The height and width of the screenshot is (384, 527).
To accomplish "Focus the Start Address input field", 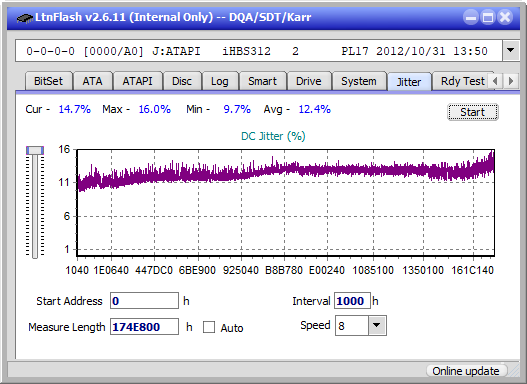I will (x=144, y=301).
